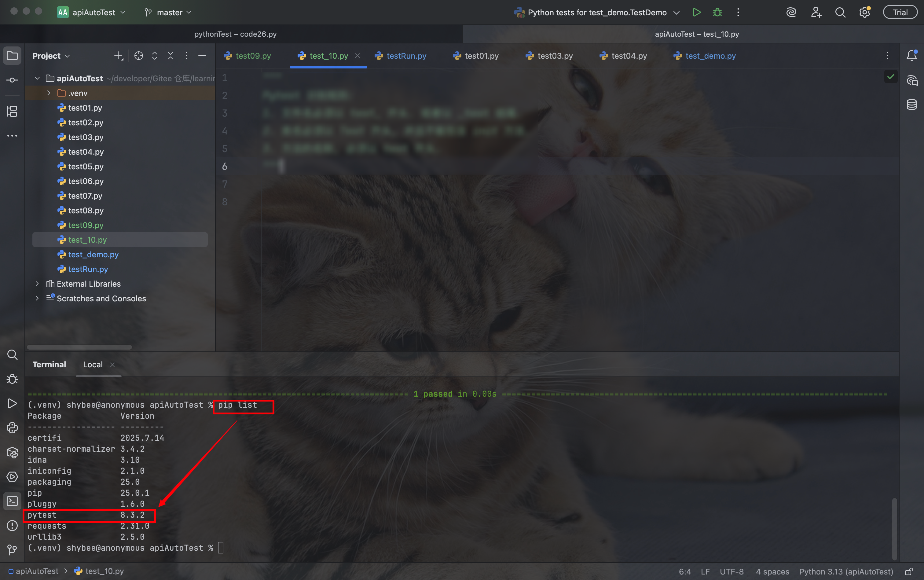Open the Git tool window

pos(12,549)
